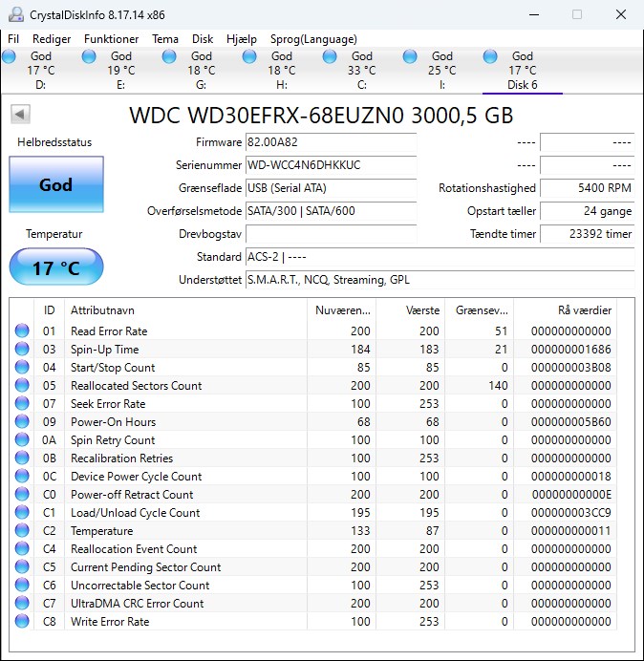The height and width of the screenshot is (661, 644).
Task: Select the Spin-Up Time raw value 000000001686
Action: pyautogui.click(x=571, y=350)
